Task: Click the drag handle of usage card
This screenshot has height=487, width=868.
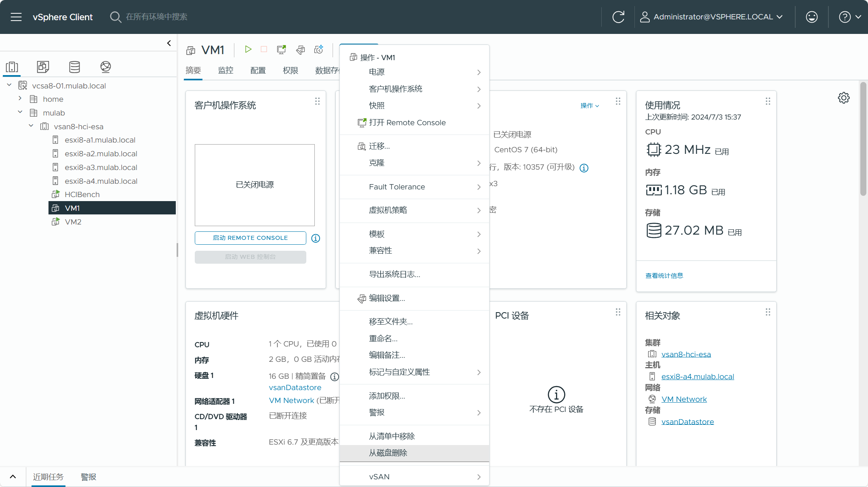Action: [x=768, y=101]
